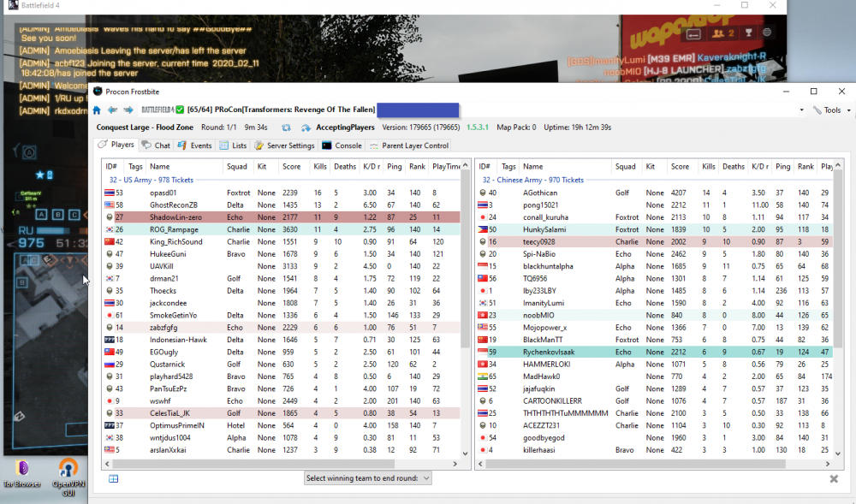Viewport: 856px width, 504px height.
Task: Open the Server Settings tab
Action: point(284,145)
